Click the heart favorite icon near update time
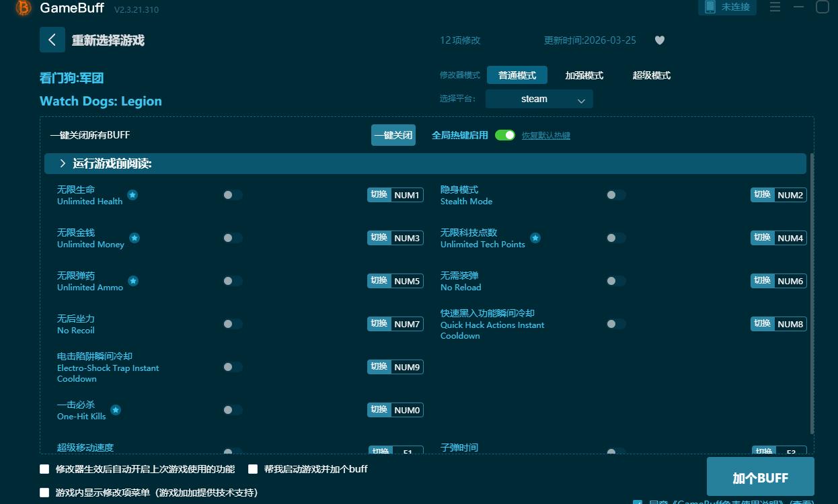838x504 pixels. (x=659, y=40)
